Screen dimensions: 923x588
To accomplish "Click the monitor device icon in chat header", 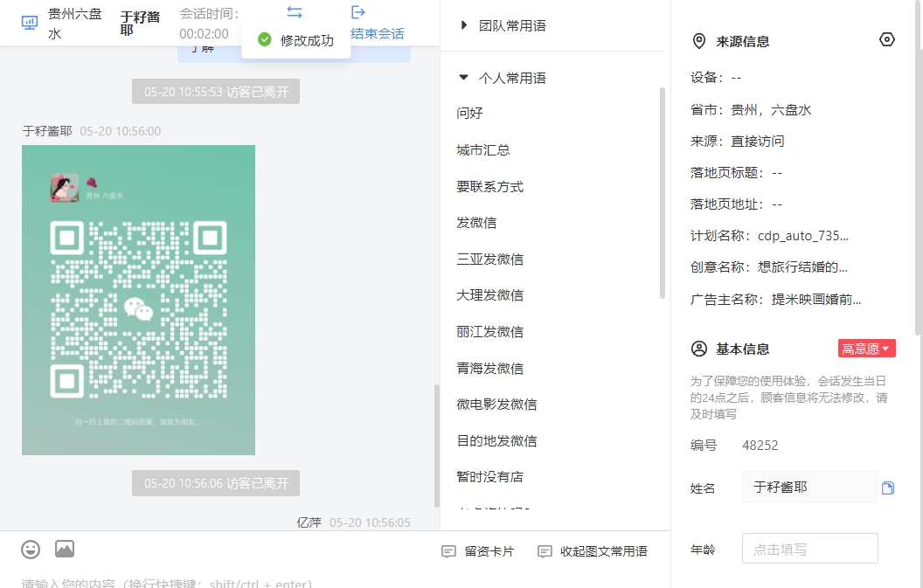I will tap(30, 23).
